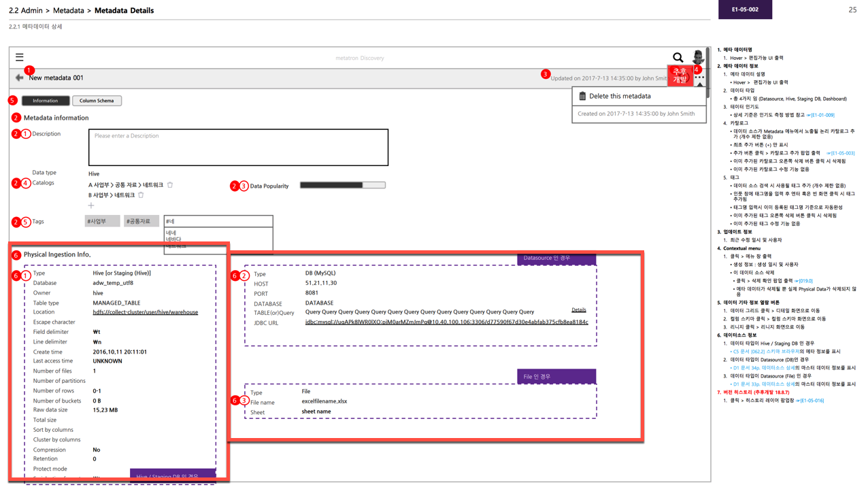Open reference link [E1-01-009]
Viewport: 868px width, 487px height.
click(x=820, y=115)
